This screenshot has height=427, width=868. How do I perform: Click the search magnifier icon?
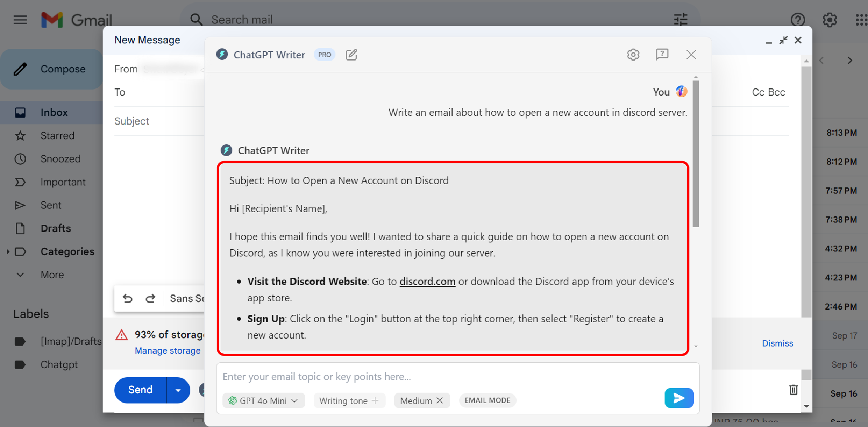click(196, 19)
